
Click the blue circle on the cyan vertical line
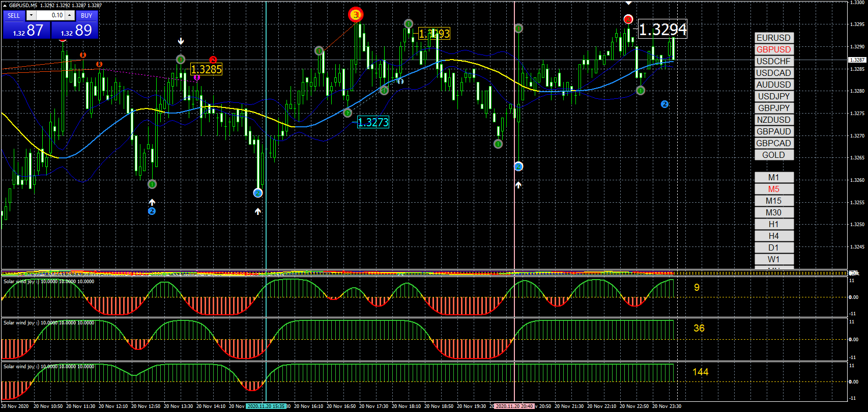(x=258, y=193)
